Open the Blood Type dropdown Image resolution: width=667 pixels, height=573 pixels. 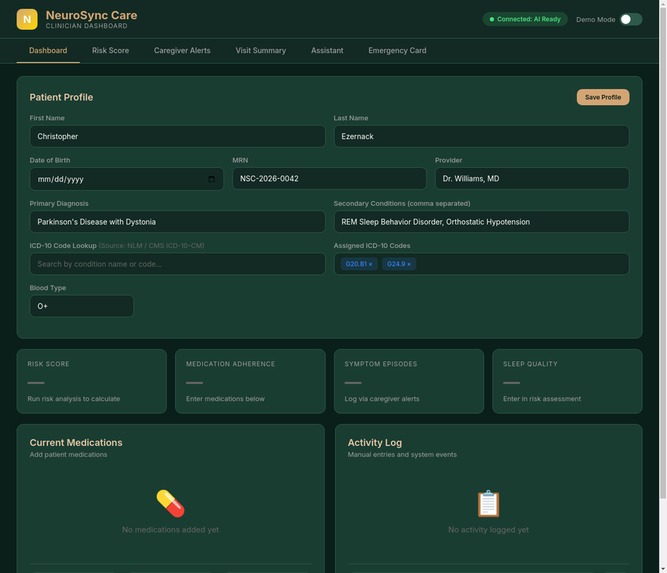[81, 306]
